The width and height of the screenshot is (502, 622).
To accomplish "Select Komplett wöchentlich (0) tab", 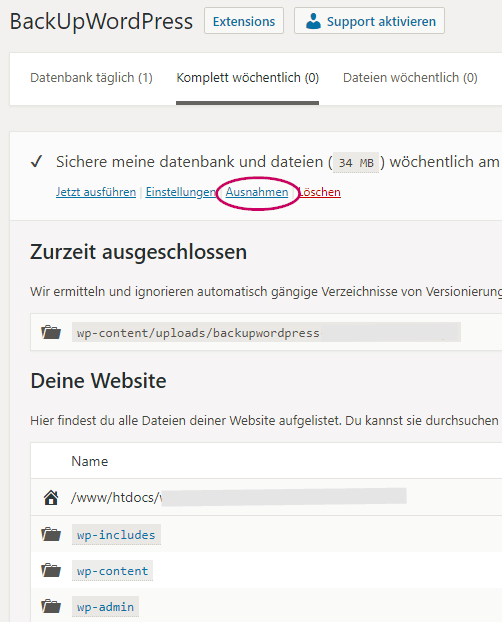I will pyautogui.click(x=247, y=78).
